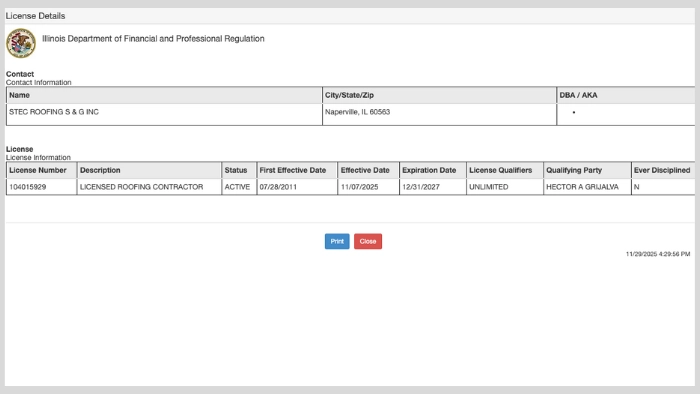Select the Naperville, IL 60563 cell

pyautogui.click(x=439, y=115)
